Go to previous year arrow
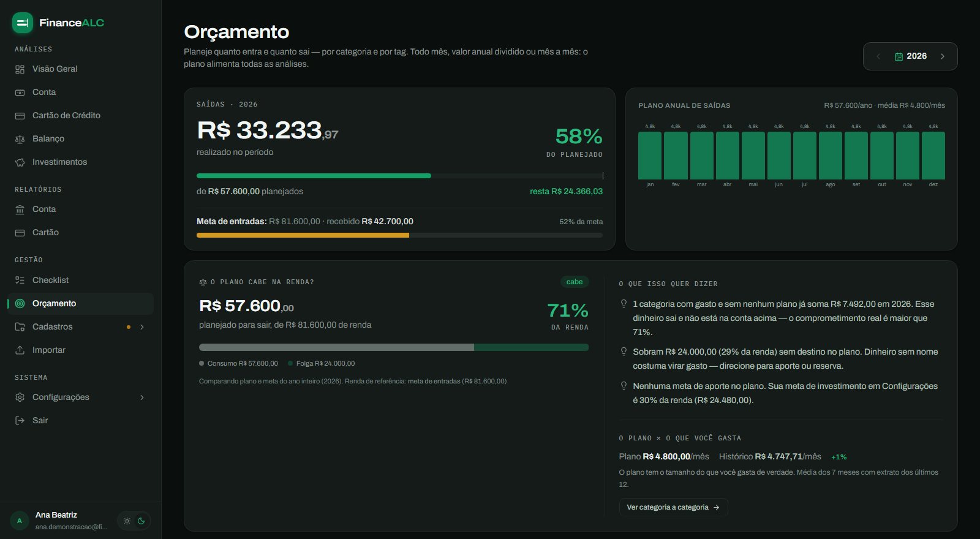The width and height of the screenshot is (980, 539). [x=878, y=56]
